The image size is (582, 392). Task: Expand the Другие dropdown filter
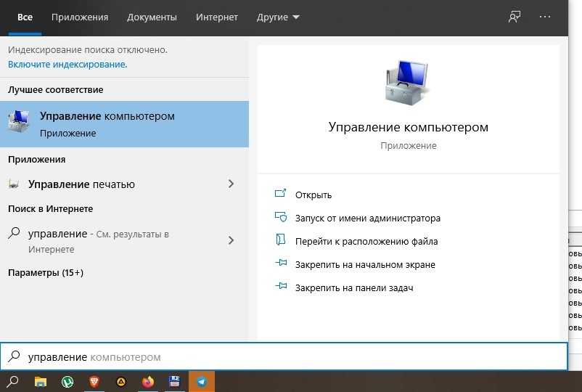(x=278, y=17)
